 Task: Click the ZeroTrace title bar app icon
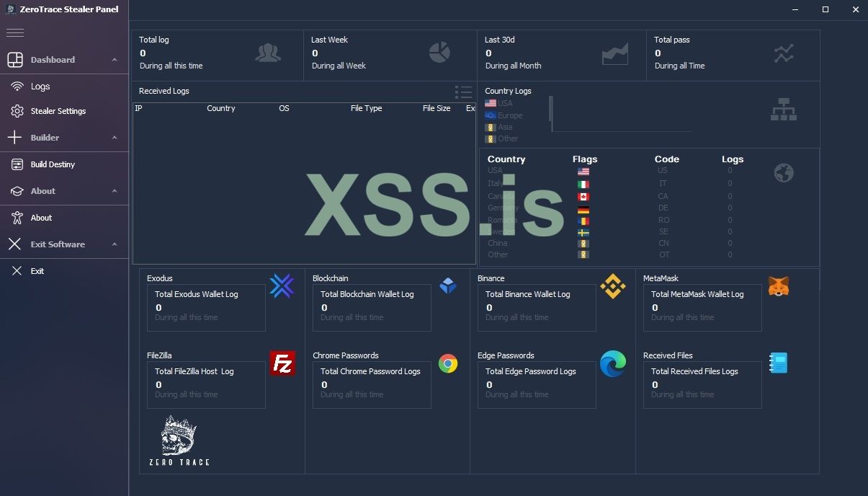pyautogui.click(x=11, y=9)
